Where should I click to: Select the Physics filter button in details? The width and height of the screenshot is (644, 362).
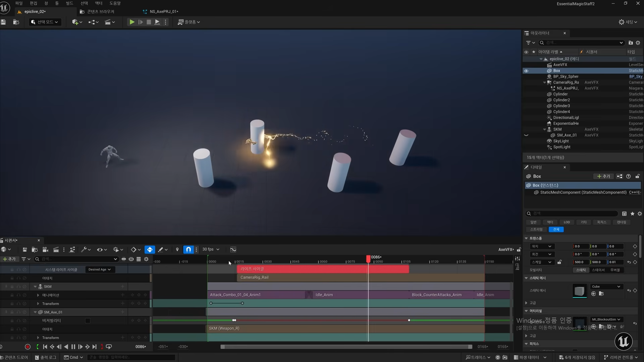point(601,222)
